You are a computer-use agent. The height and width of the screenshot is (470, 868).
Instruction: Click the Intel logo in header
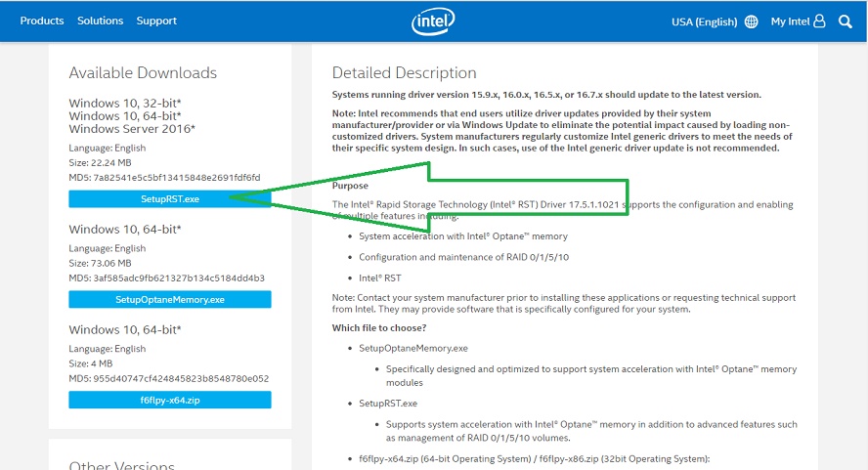pos(433,21)
